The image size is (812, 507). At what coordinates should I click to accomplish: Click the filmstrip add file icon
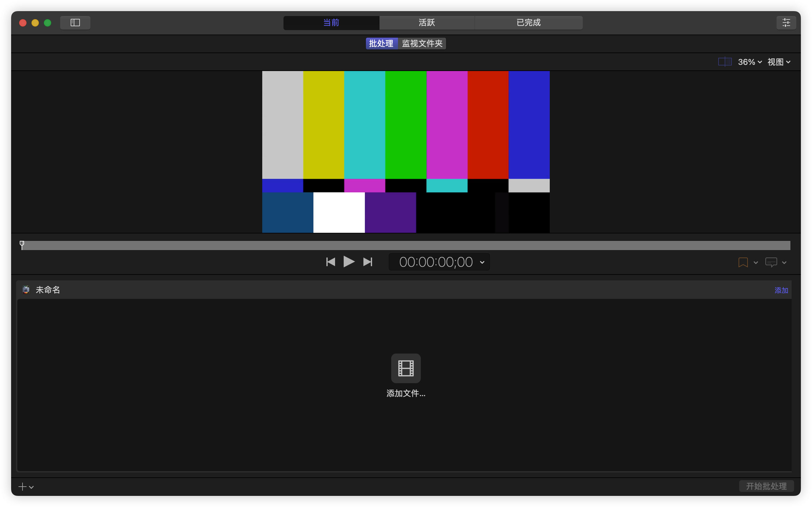point(406,368)
